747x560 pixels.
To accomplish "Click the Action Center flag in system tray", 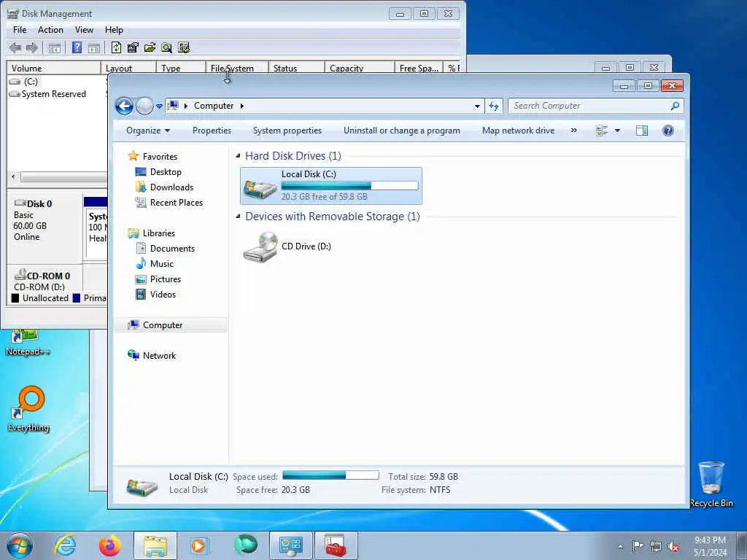I will [x=638, y=545].
